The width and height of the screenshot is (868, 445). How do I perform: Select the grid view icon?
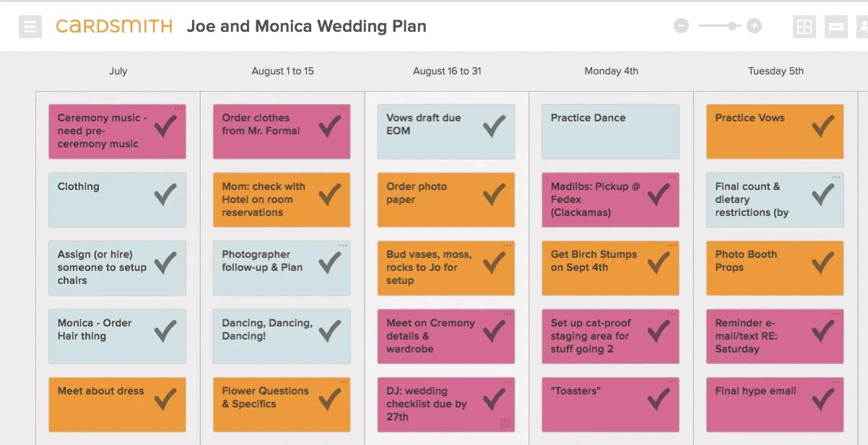click(x=804, y=26)
